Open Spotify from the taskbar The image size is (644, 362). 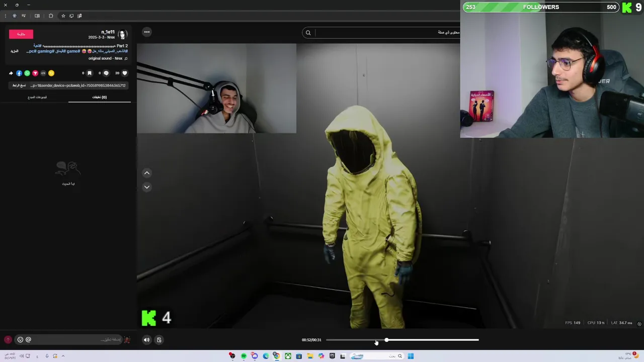point(244,356)
